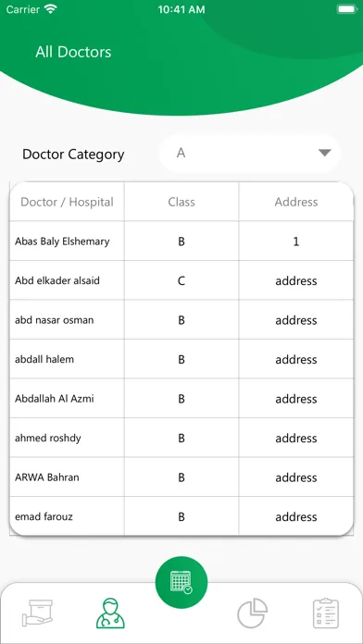This screenshot has height=644, width=363.
Task: Tap the green calendar schedule button
Action: pos(181,582)
